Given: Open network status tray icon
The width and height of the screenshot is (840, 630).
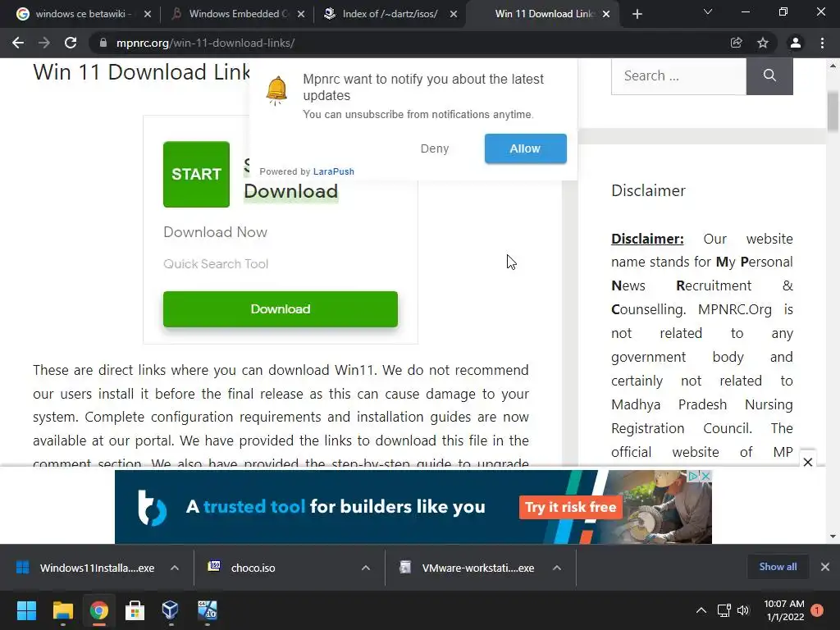Looking at the screenshot, I should [724, 610].
